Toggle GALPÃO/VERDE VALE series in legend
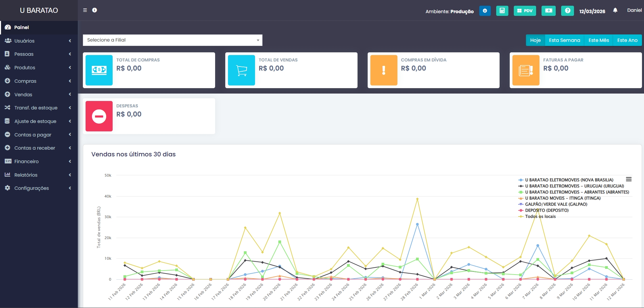Viewport: 644px width, 308px height. click(553, 204)
